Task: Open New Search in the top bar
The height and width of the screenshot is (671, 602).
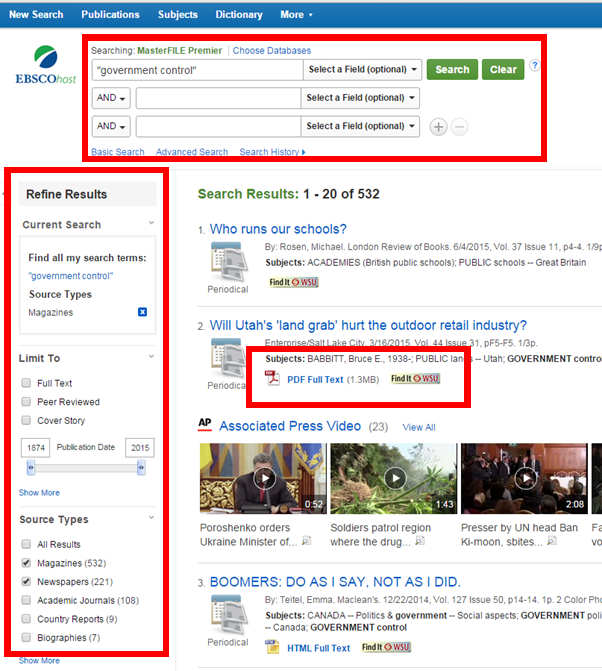Action: (36, 15)
